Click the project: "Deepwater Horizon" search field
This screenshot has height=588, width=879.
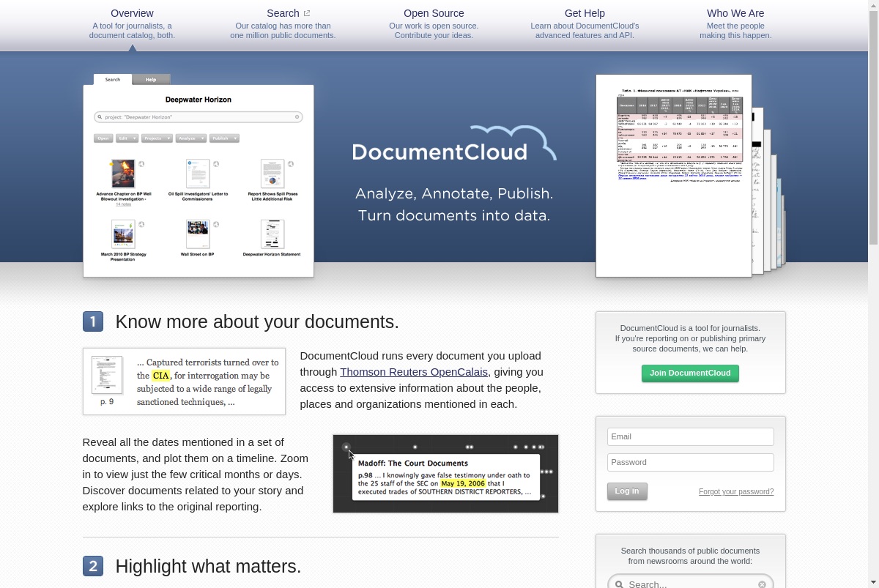pyautogui.click(x=198, y=117)
